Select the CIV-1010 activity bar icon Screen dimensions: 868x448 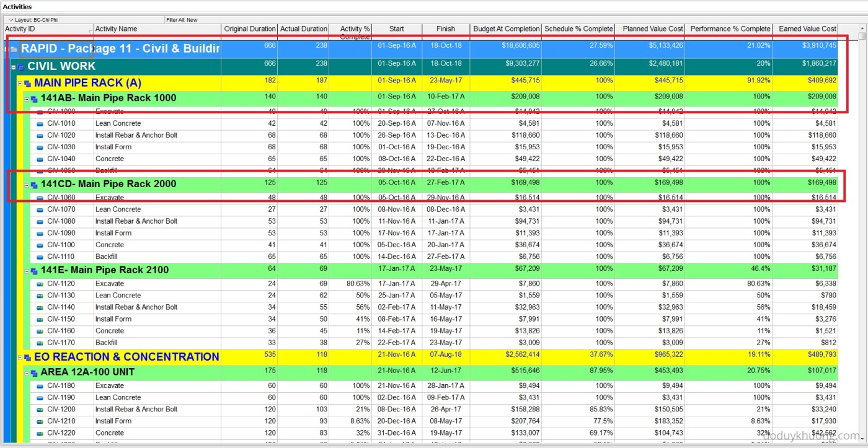point(40,123)
